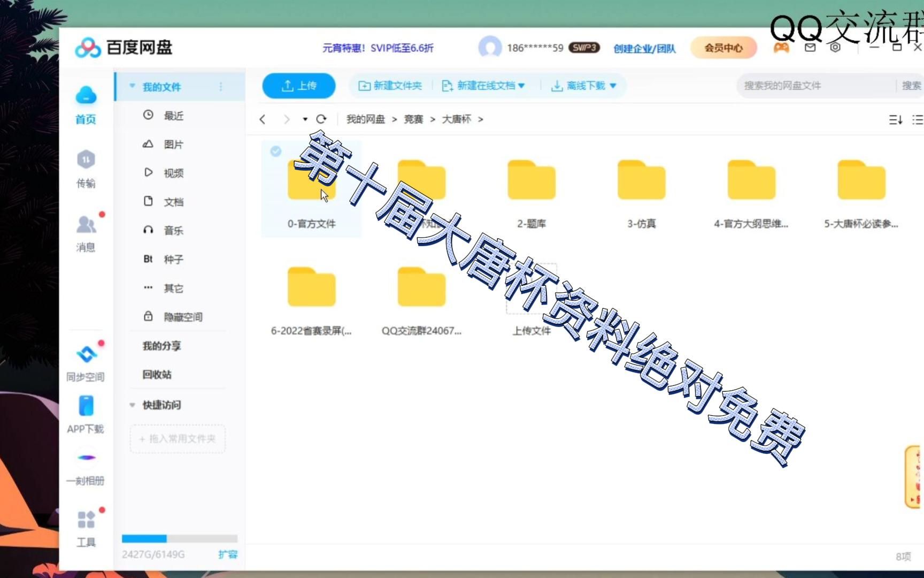Open the 5-大唐杯必读 folder

click(861, 194)
